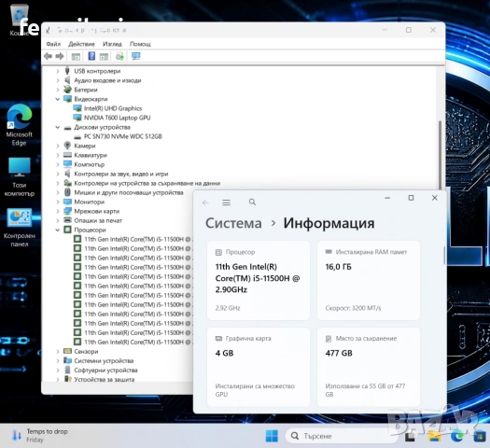Expand the Камери node

point(58,146)
